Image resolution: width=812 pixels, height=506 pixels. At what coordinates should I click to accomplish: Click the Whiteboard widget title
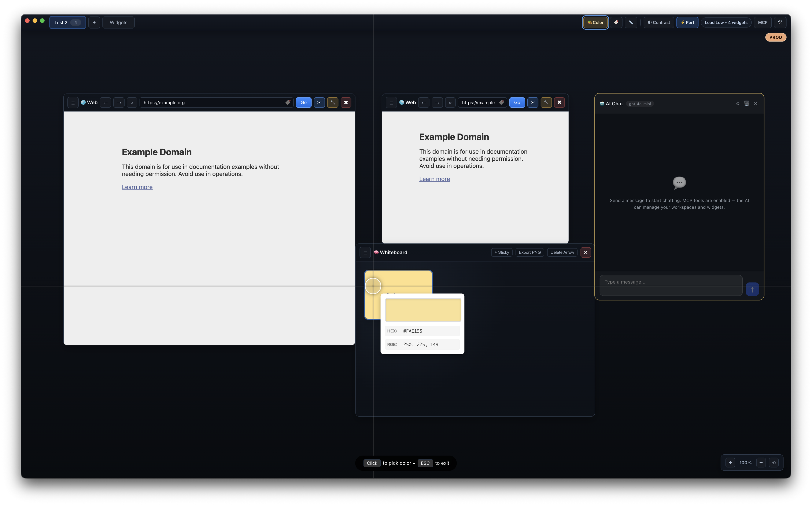click(x=394, y=252)
